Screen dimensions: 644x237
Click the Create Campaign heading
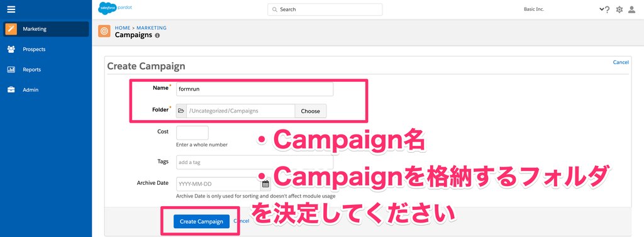click(146, 66)
